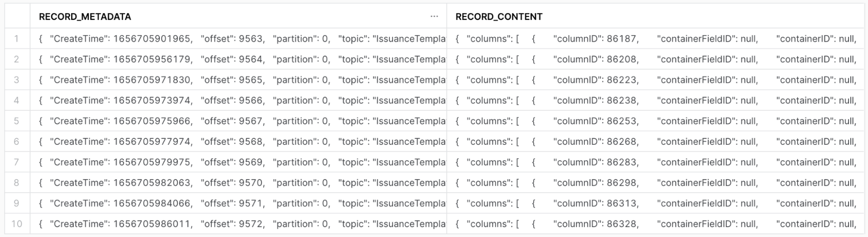
Task: Select row number 8
Action: pyautogui.click(x=17, y=183)
